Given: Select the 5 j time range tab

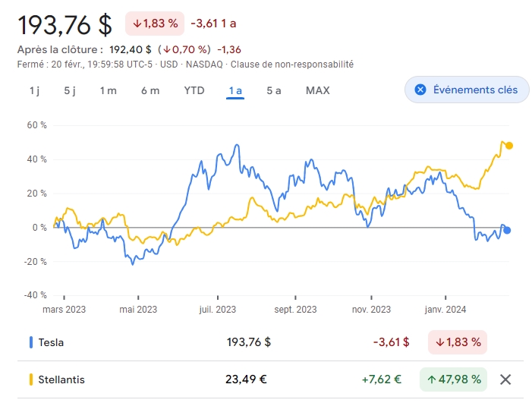Looking at the screenshot, I should pyautogui.click(x=70, y=91).
